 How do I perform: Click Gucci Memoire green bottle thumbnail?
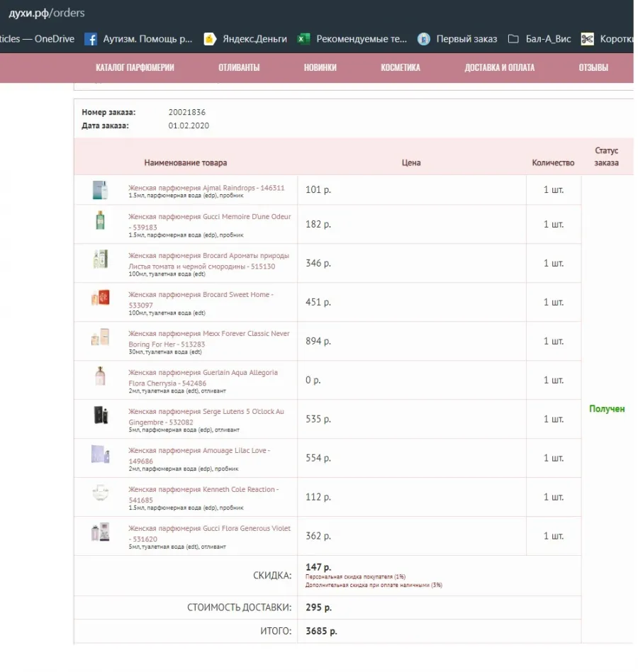[x=100, y=220]
